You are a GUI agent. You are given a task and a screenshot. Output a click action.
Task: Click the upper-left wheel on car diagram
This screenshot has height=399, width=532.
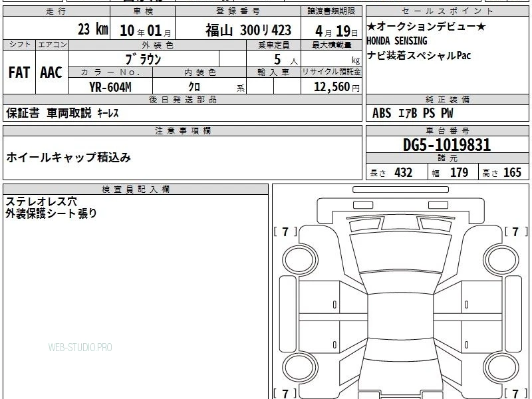point(300,260)
